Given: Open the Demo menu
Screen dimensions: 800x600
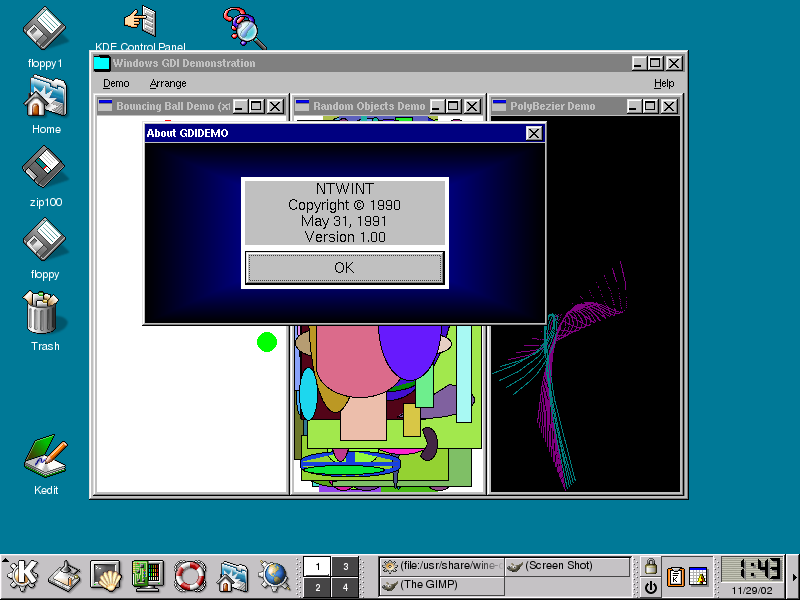Looking at the screenshot, I should click(x=116, y=84).
